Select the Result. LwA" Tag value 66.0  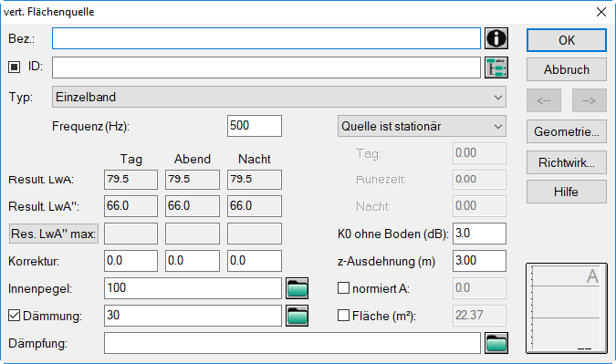[x=131, y=206]
